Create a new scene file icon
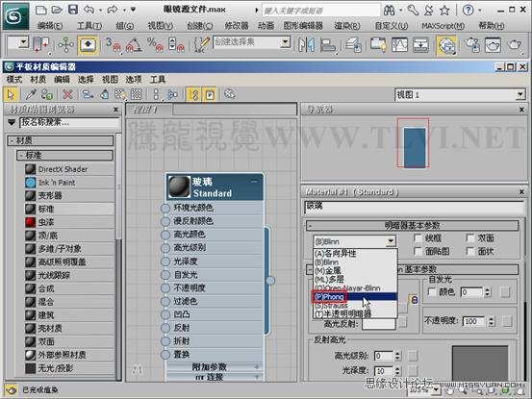532x399 pixels. coord(41,10)
